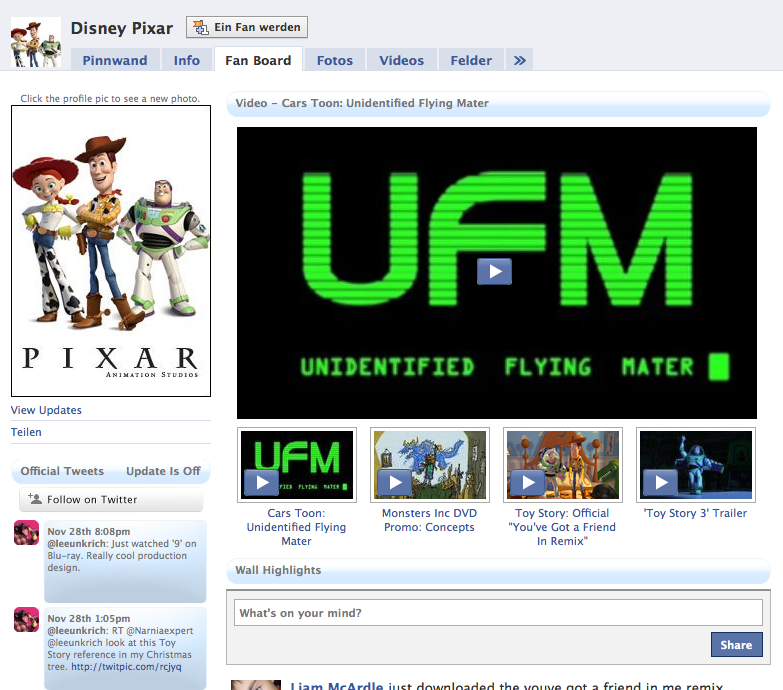
Task: Click the large Pixar profile picture
Action: point(111,251)
